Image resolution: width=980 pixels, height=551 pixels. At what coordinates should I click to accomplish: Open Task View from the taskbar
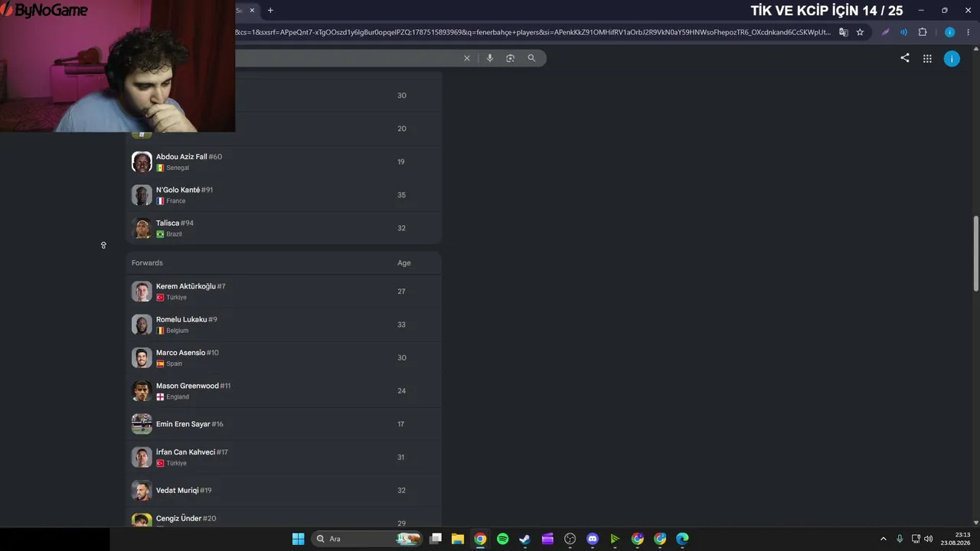[436, 539]
